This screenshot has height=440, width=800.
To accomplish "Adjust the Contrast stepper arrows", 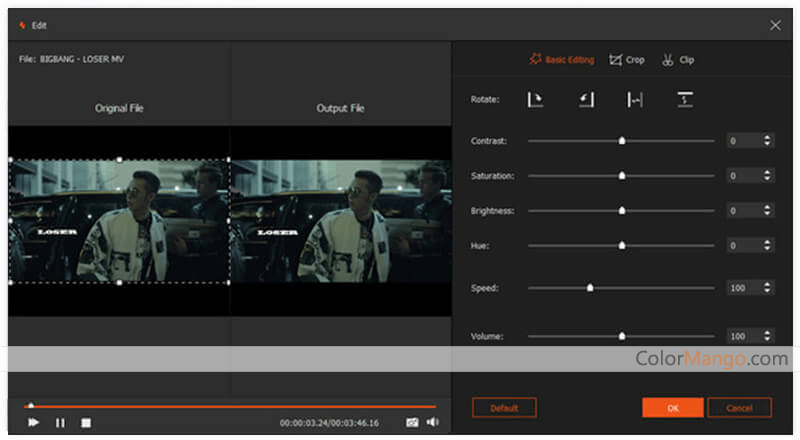I will pos(767,141).
